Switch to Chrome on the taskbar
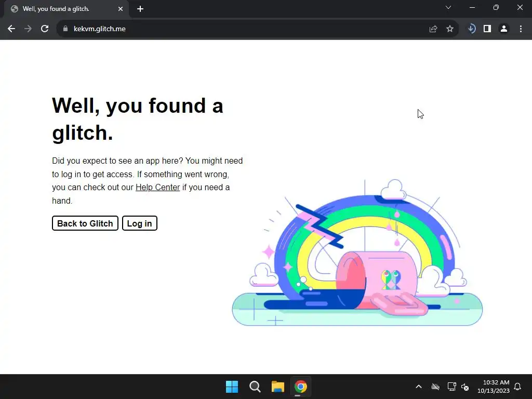 tap(301, 387)
